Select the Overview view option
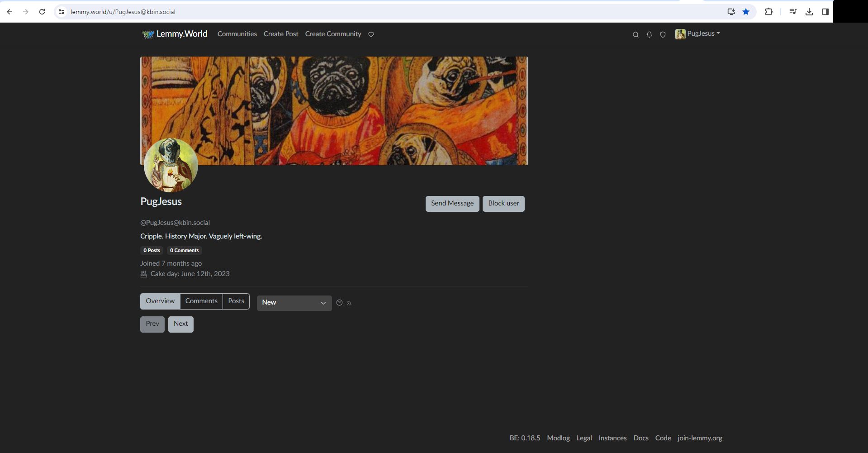This screenshot has height=453, width=868. [160, 301]
